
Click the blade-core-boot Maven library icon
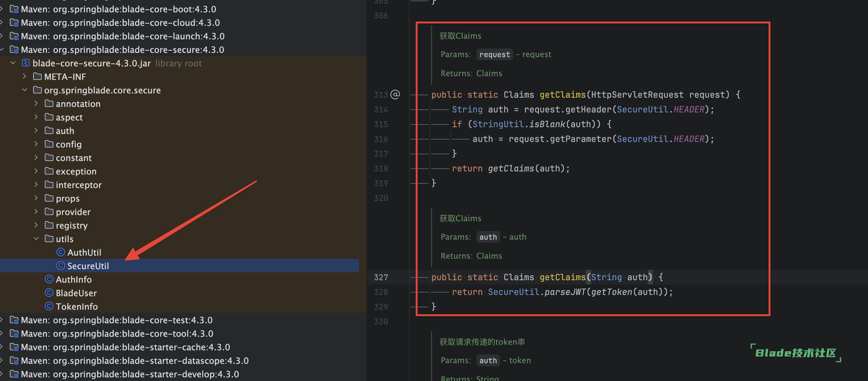pos(14,9)
